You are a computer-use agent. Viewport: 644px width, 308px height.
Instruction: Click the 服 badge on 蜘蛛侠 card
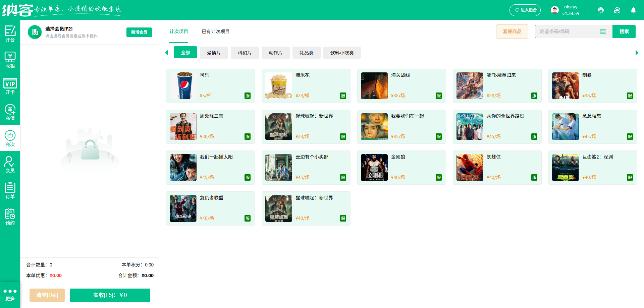tap(534, 178)
